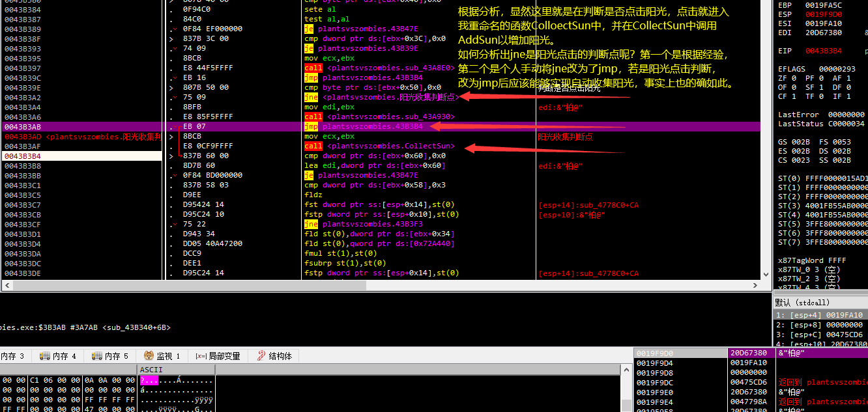Viewport: 868px width, 412px height.
Task: Select the fsubrp st(1),st(0) instruction
Action: [x=345, y=263]
